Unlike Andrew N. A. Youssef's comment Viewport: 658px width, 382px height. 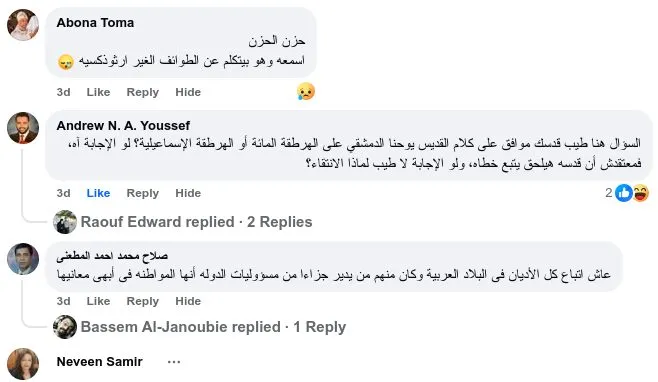[x=98, y=193]
